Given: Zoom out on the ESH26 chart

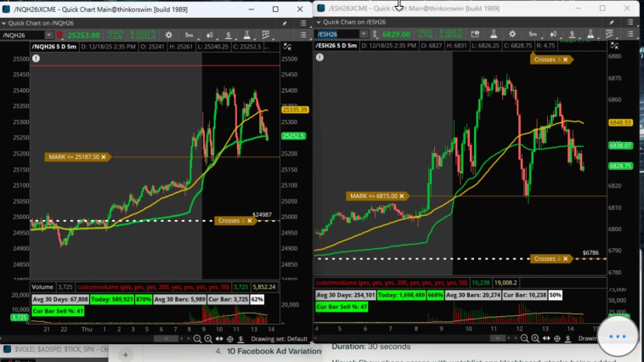Looking at the screenshot, I should (524, 338).
